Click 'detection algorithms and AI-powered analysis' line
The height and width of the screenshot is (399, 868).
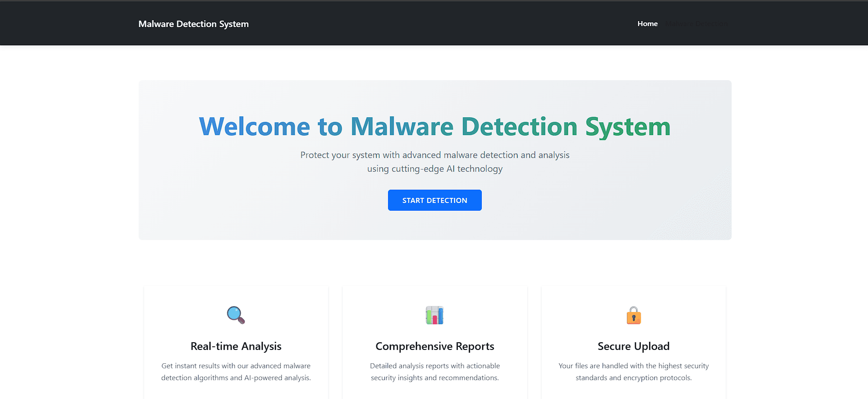[236, 378]
